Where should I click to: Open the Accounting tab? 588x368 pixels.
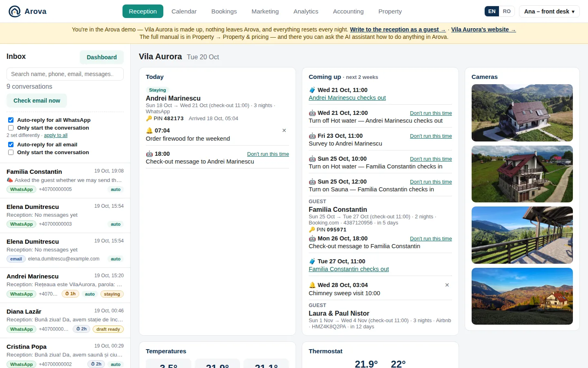pos(348,11)
